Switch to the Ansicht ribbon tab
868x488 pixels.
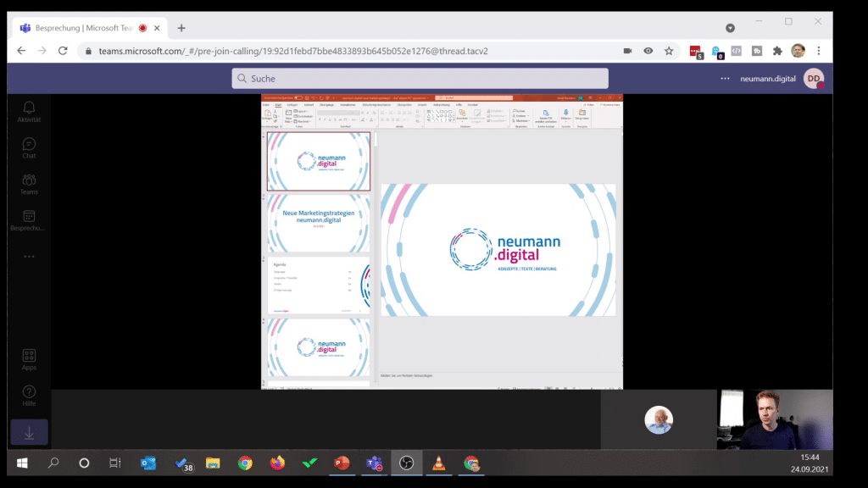coord(422,104)
